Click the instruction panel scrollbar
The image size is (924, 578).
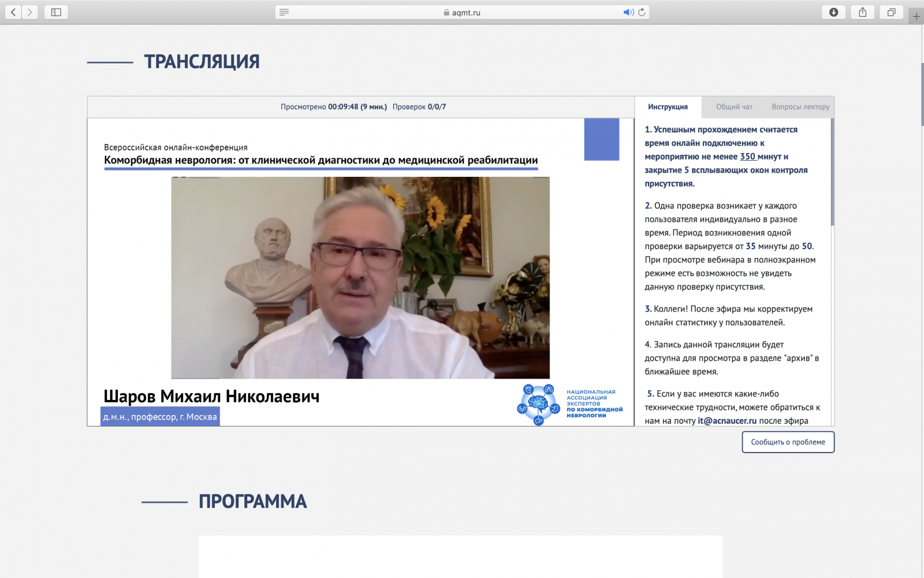click(x=832, y=172)
